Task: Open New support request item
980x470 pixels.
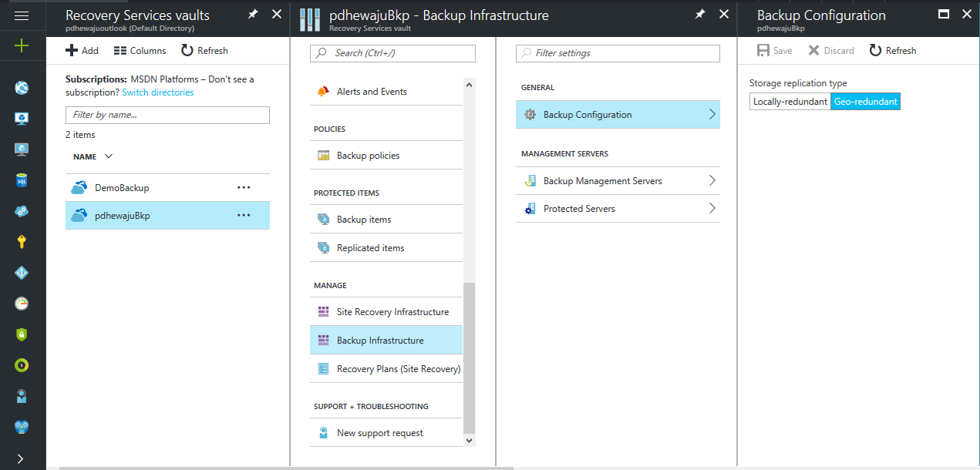Action: pos(386,433)
